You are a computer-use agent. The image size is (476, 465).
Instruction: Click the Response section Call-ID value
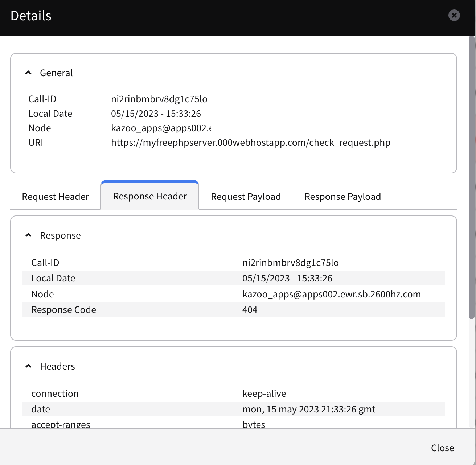coord(291,263)
